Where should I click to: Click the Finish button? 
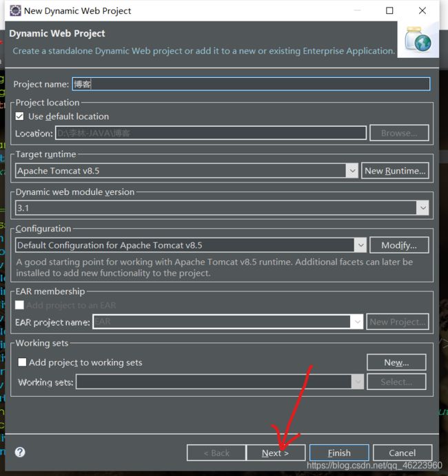[x=339, y=453]
